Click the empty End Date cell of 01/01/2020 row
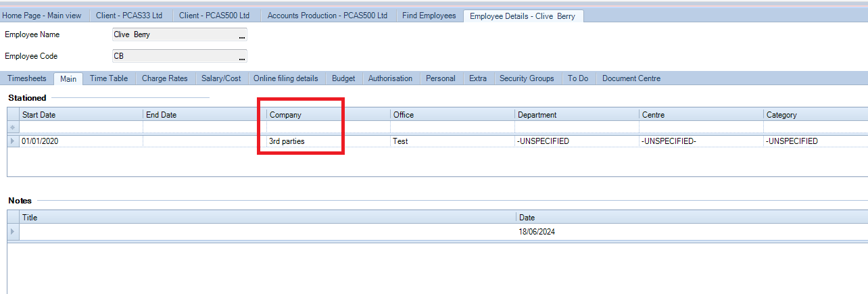Screen dimensions: 868x294 pos(205,141)
